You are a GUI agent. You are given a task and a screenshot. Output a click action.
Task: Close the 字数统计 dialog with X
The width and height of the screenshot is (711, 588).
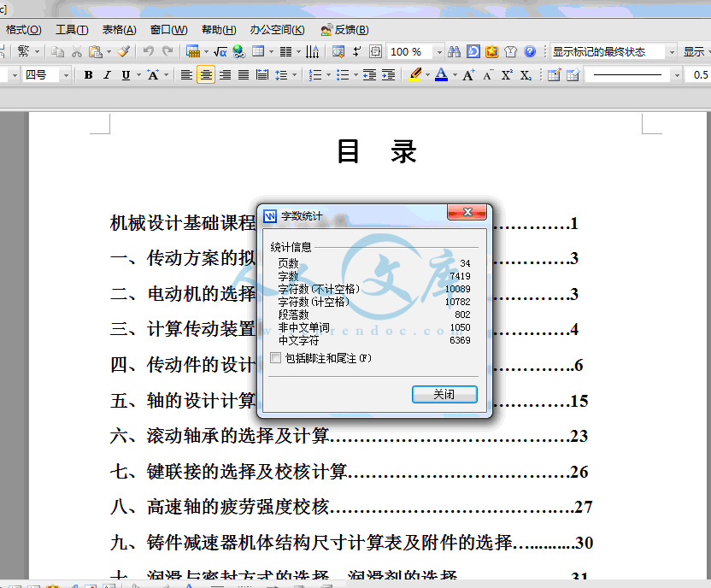coord(467,212)
